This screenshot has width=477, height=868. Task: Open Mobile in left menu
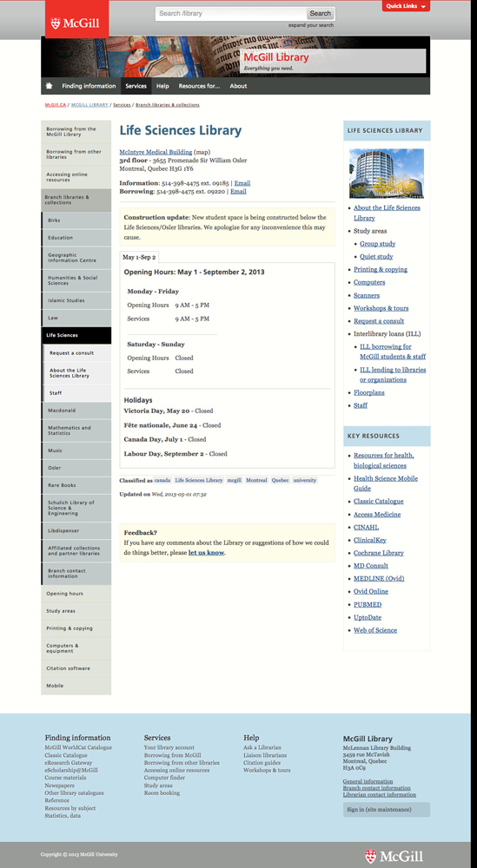pyautogui.click(x=76, y=686)
